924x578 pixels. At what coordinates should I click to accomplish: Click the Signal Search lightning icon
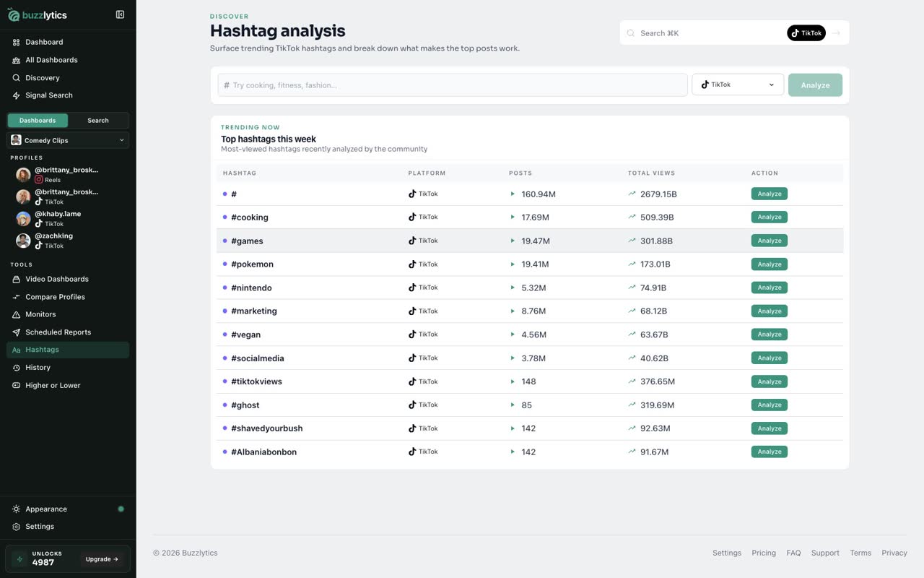pos(16,95)
